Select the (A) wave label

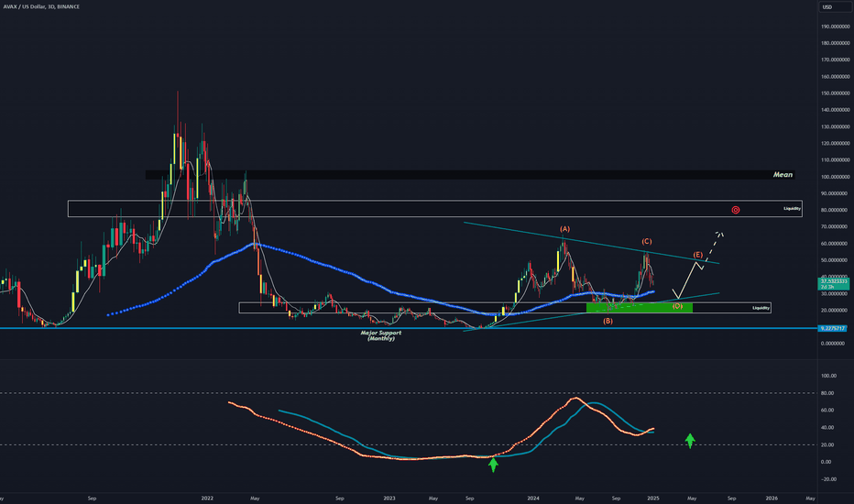click(564, 229)
